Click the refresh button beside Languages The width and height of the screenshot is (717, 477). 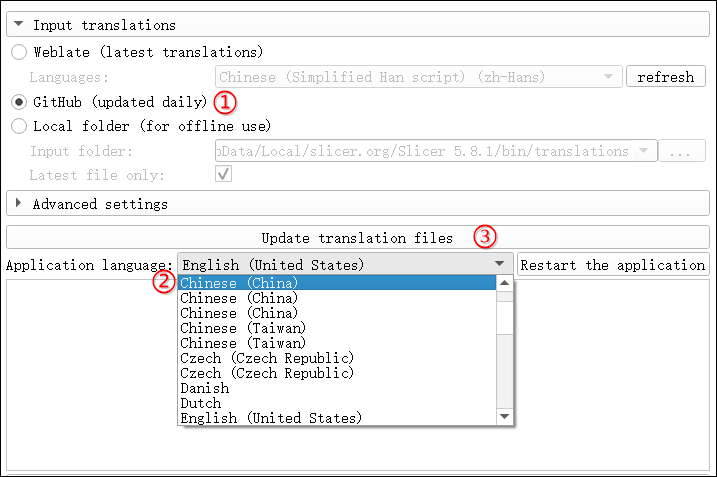(665, 77)
